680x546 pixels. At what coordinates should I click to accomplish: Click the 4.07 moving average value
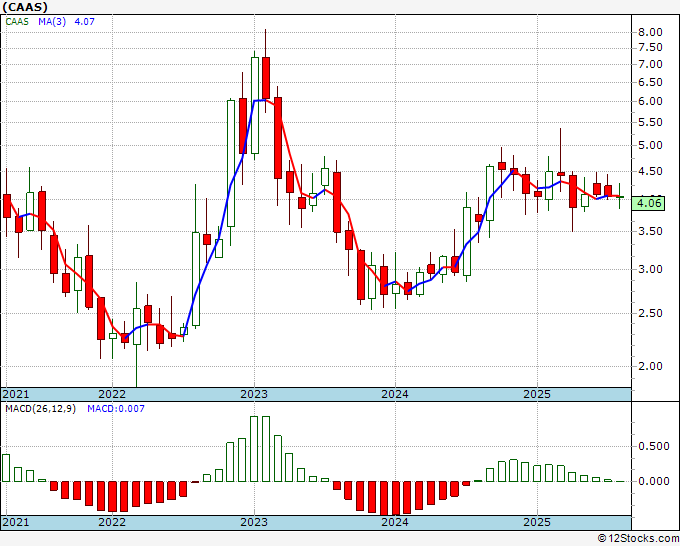[x=85, y=22]
